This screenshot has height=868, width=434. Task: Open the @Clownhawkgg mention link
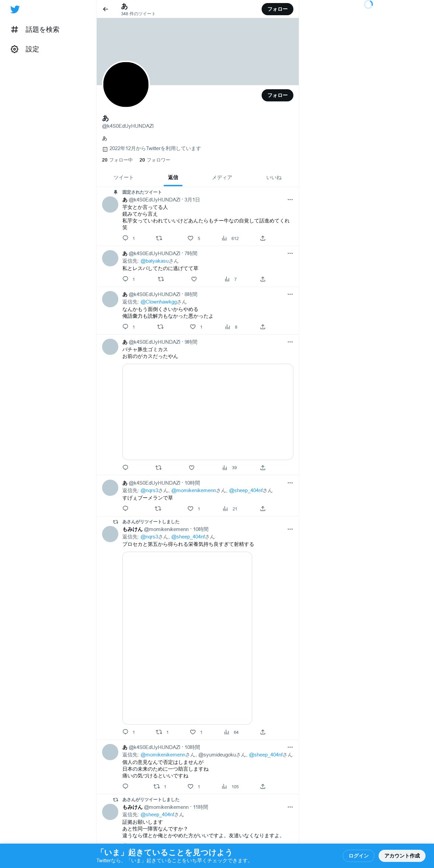coord(159,302)
